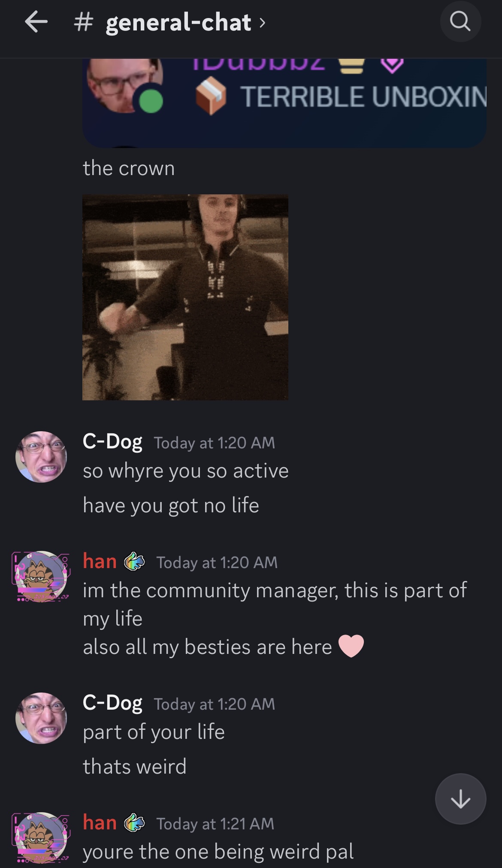Select message 'have you got no life'

pyautogui.click(x=171, y=505)
